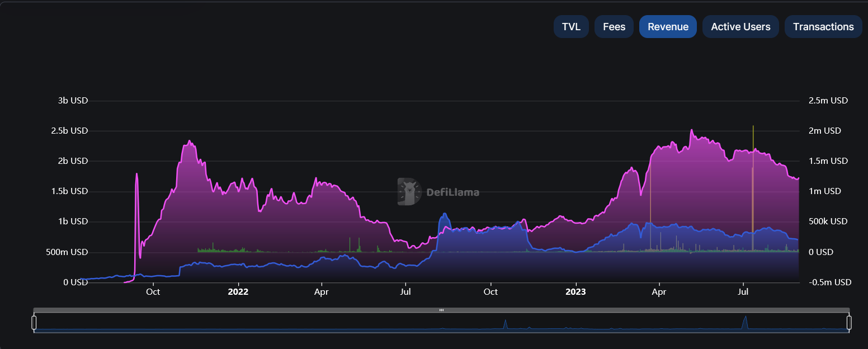Click the Jul label on the x-axis
This screenshot has width=868, height=349.
point(405,291)
